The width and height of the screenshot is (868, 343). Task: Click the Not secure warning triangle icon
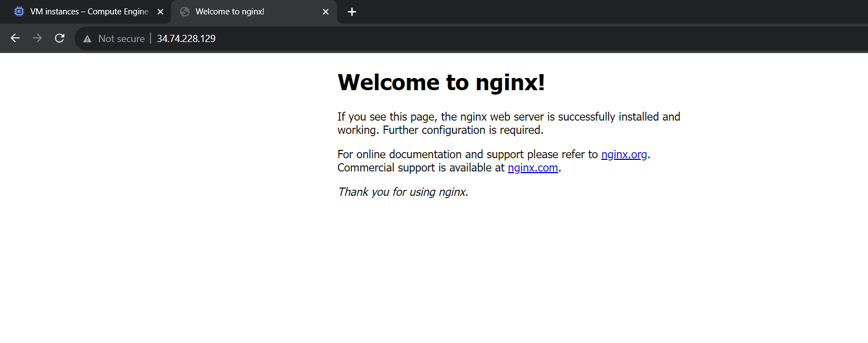87,39
